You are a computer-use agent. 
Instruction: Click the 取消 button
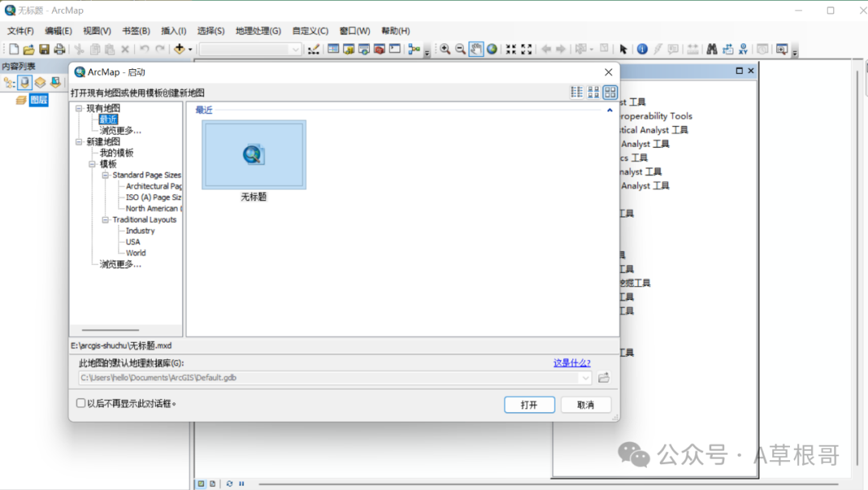[x=586, y=405]
